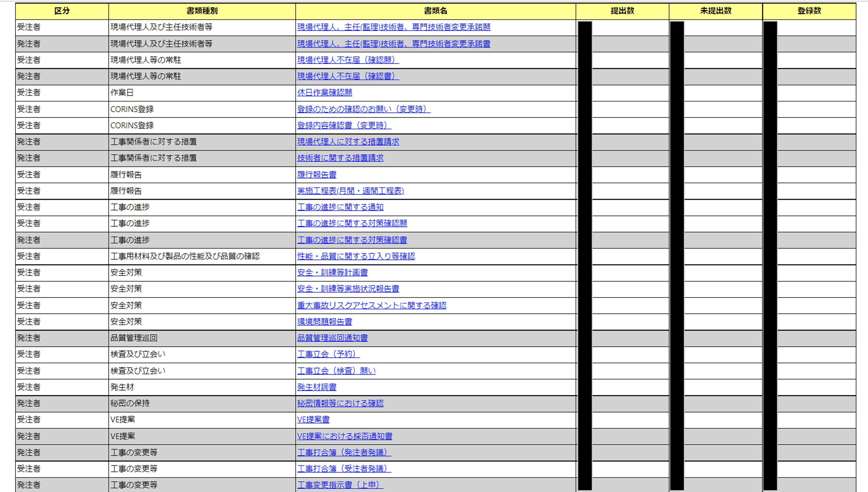Select 現場代理人等の常駐 cell in 確認願 row
The height and width of the screenshot is (492, 868).
(202, 60)
